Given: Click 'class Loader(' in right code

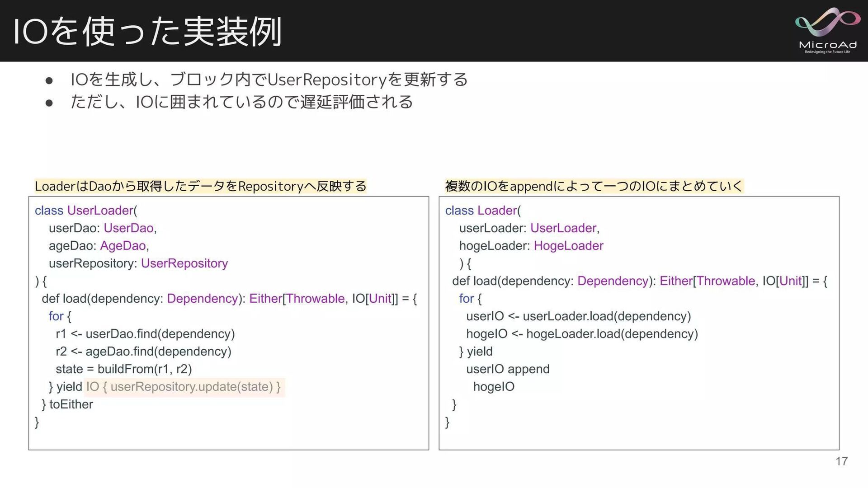Looking at the screenshot, I should coord(483,211).
